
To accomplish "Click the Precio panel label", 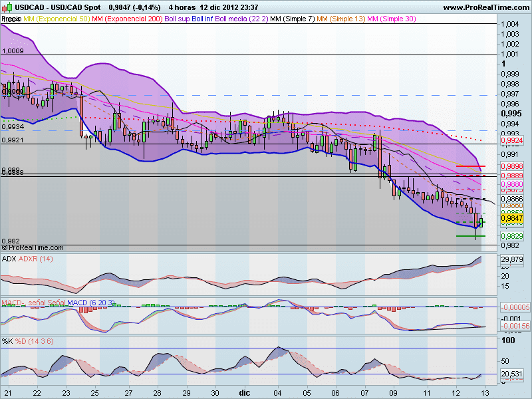I will click(11, 19).
